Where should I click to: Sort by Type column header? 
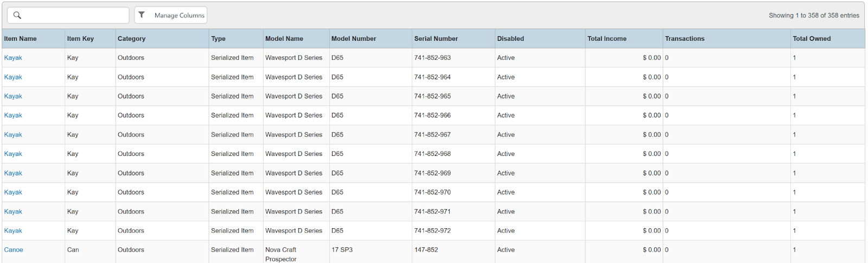point(218,39)
